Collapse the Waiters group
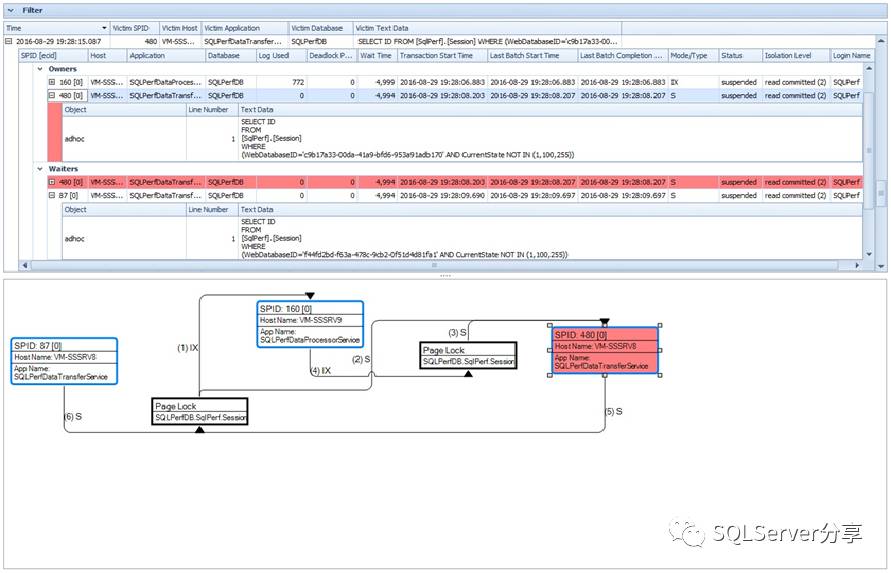The width and height of the screenshot is (891, 573). (40, 169)
